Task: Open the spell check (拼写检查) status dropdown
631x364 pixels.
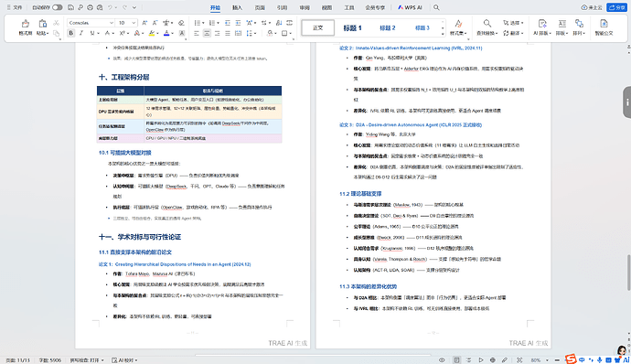Action: [87, 360]
